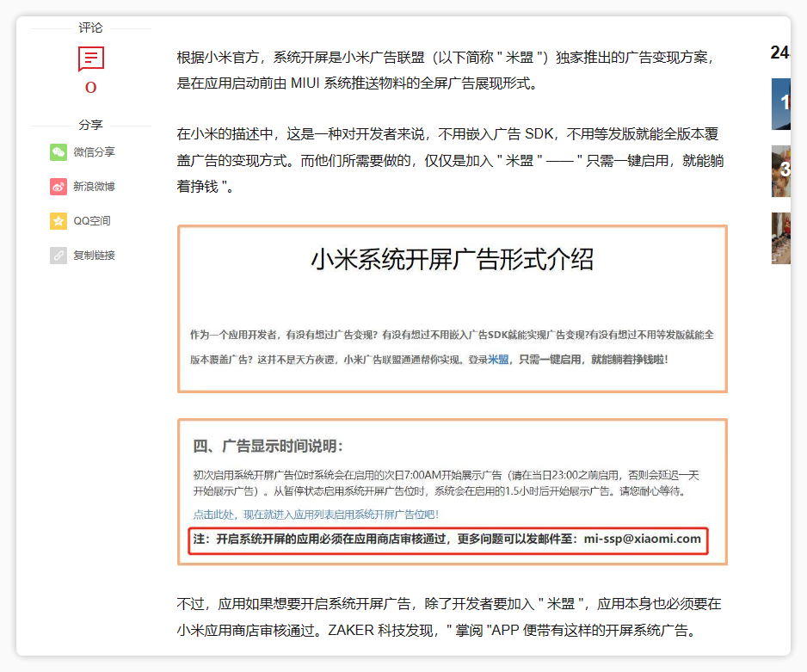
Task: Open the comments speech-bubble icon
Action: 90,59
